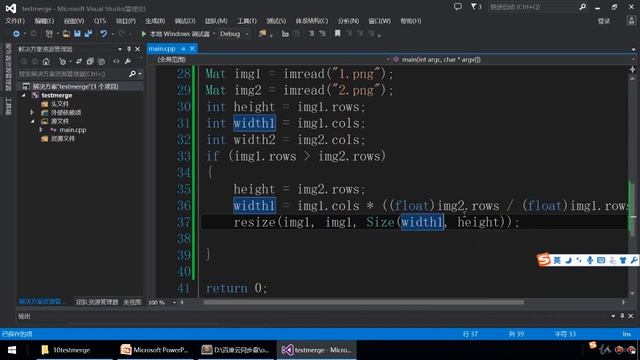The height and width of the screenshot is (360, 640).
Task: Click in the Solution Explorer search field
Action: tap(73, 74)
